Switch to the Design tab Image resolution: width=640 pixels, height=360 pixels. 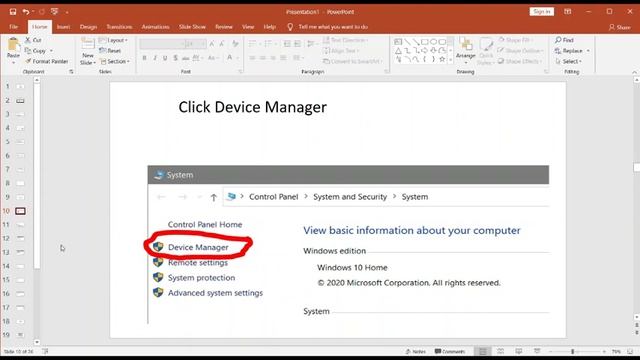click(x=89, y=27)
